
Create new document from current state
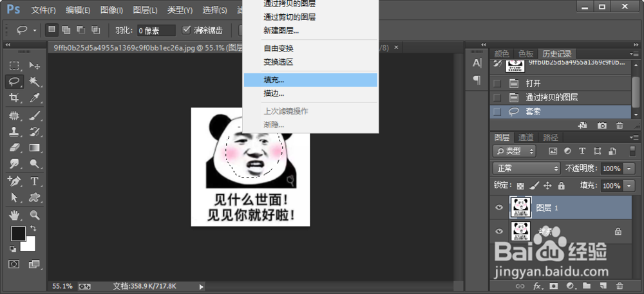(x=582, y=125)
